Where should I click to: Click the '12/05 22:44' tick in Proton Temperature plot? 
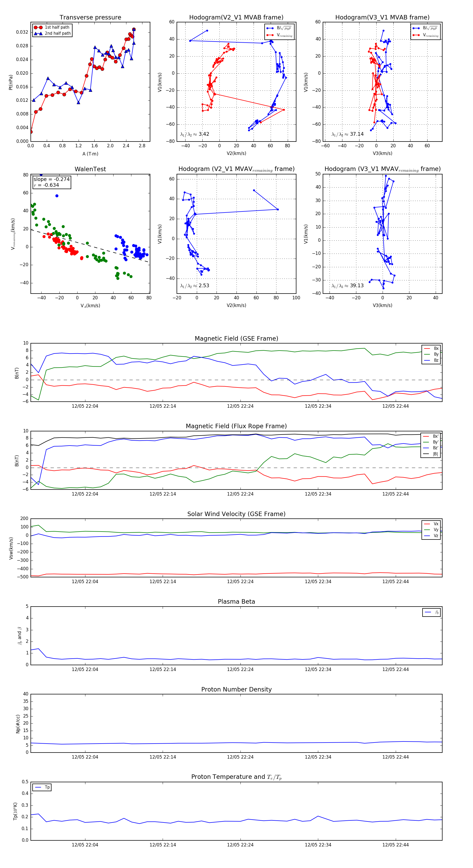[395, 845]
